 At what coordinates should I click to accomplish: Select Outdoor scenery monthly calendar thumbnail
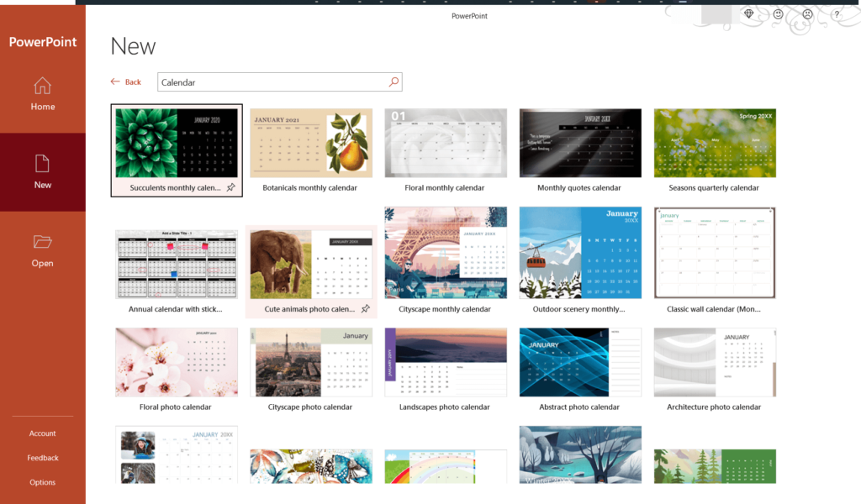pyautogui.click(x=580, y=252)
